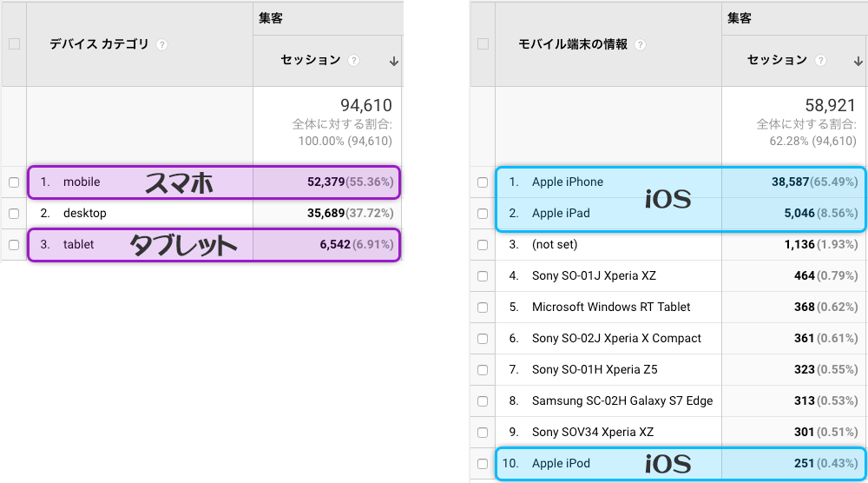The height and width of the screenshot is (483, 868).
Task: Click help icon beside right table セッション header
Action: (x=821, y=61)
